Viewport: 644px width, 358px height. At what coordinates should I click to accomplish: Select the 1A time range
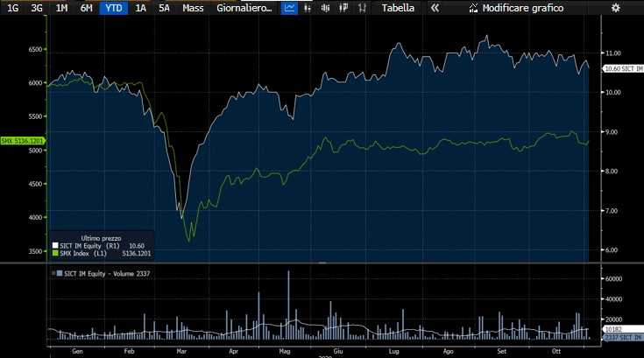(141, 8)
